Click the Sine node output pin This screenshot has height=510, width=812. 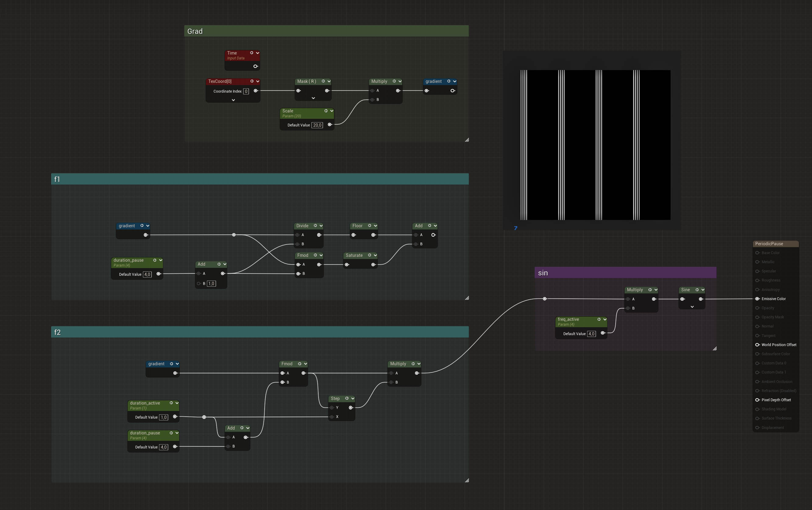click(701, 299)
